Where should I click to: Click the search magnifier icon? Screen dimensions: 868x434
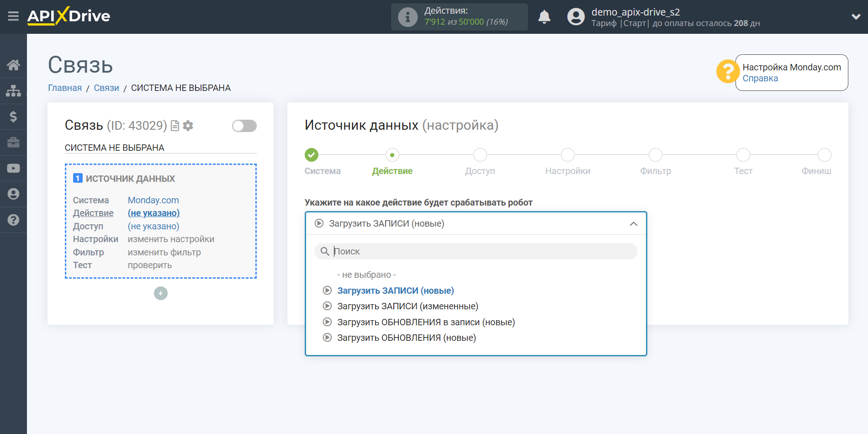coord(325,251)
